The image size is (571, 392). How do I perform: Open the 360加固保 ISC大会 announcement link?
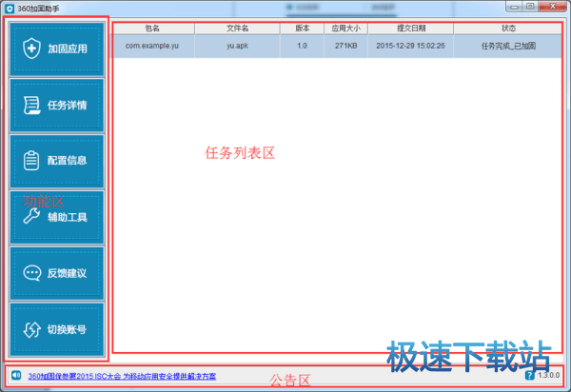coord(122,377)
